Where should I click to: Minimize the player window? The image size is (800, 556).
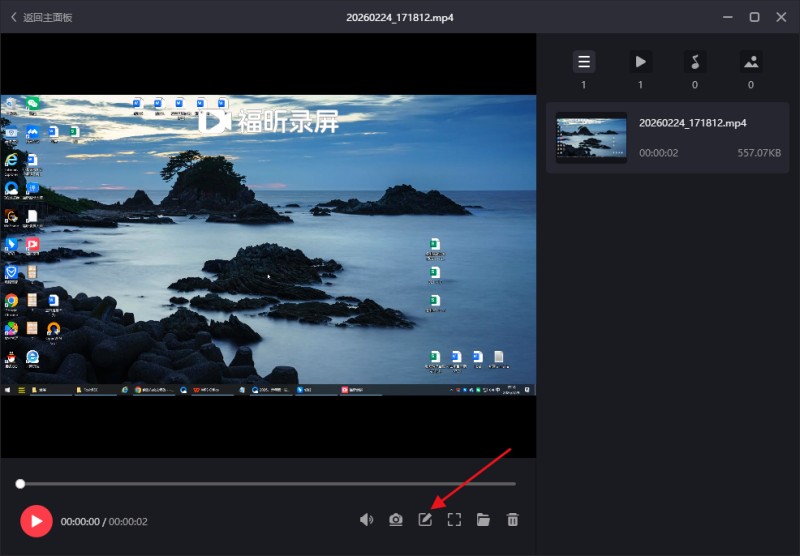tap(726, 17)
